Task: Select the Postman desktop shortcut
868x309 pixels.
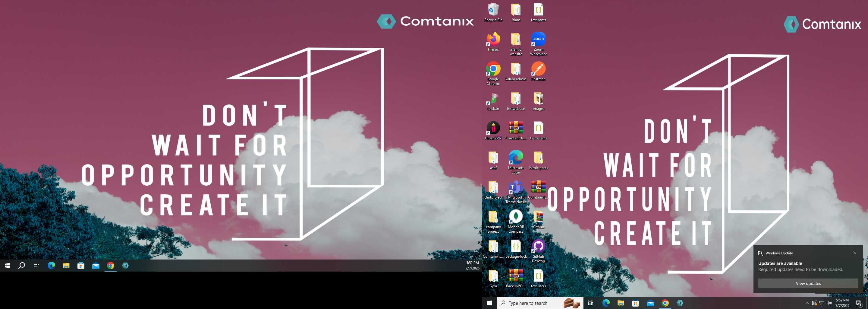Action: click(538, 72)
